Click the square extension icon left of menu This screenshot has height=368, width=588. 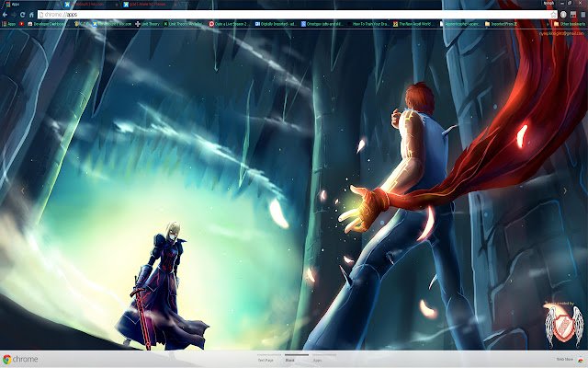573,15
